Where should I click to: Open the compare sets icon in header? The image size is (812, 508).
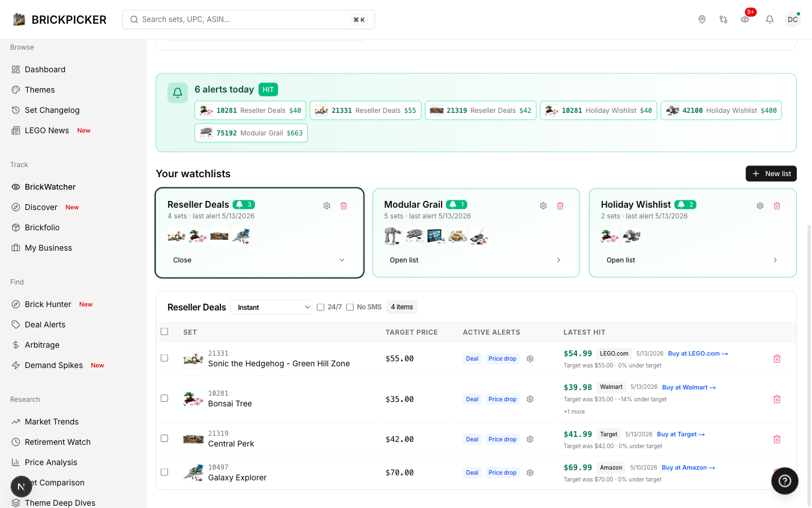pos(723,19)
